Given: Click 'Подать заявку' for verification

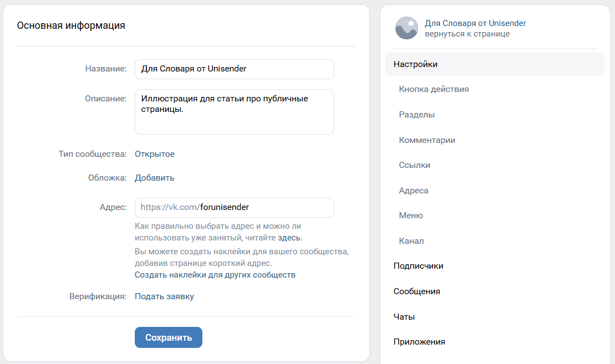Looking at the screenshot, I should pos(164,296).
